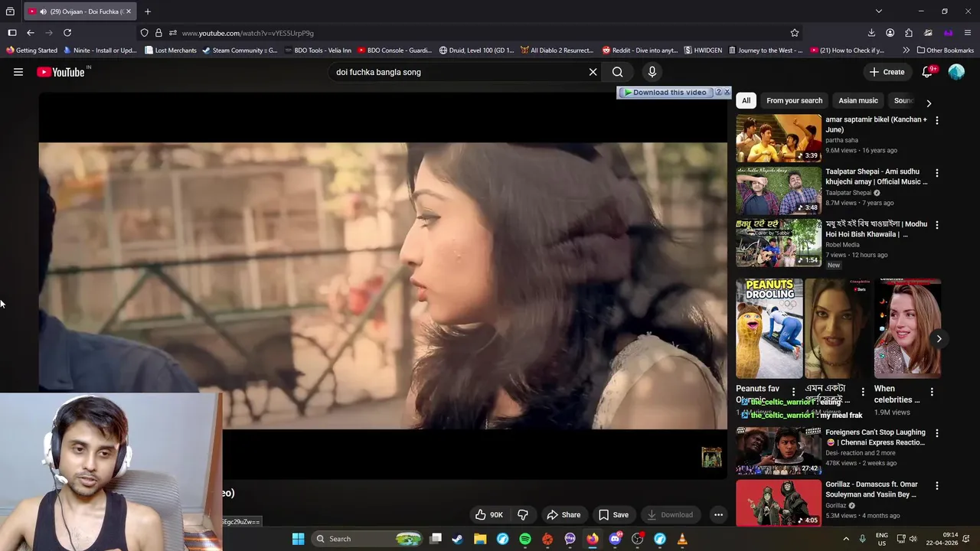This screenshot has height=551, width=980.
Task: Open Firefox extensions puzzle icon
Action: click(x=909, y=33)
